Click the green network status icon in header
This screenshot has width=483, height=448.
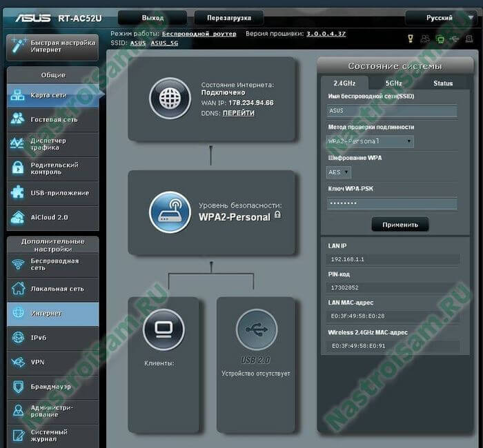pos(440,39)
